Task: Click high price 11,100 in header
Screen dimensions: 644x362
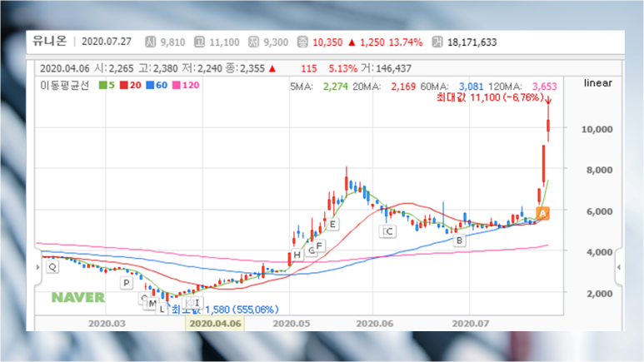Action: coord(225,42)
